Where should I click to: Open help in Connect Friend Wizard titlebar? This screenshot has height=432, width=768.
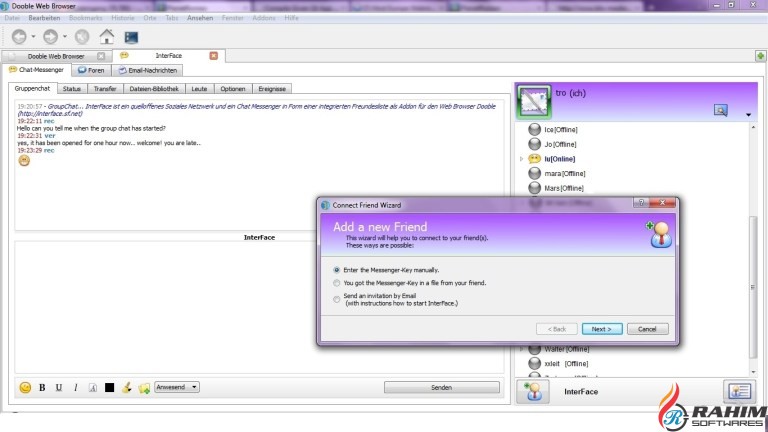(641, 203)
